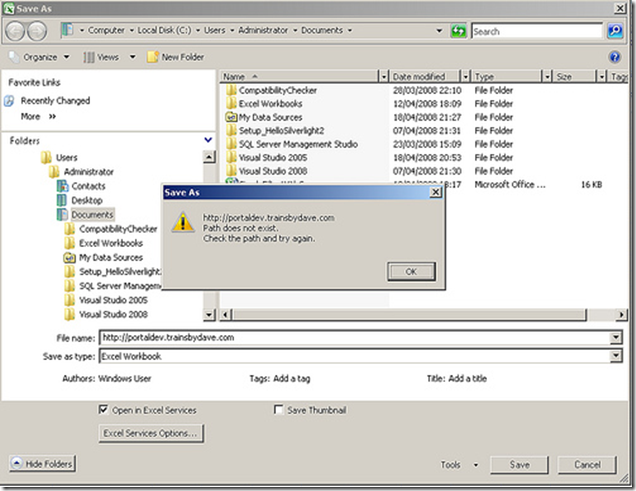Open the Tools dropdown menu
Screen dimensions: 636x491
[460, 465]
